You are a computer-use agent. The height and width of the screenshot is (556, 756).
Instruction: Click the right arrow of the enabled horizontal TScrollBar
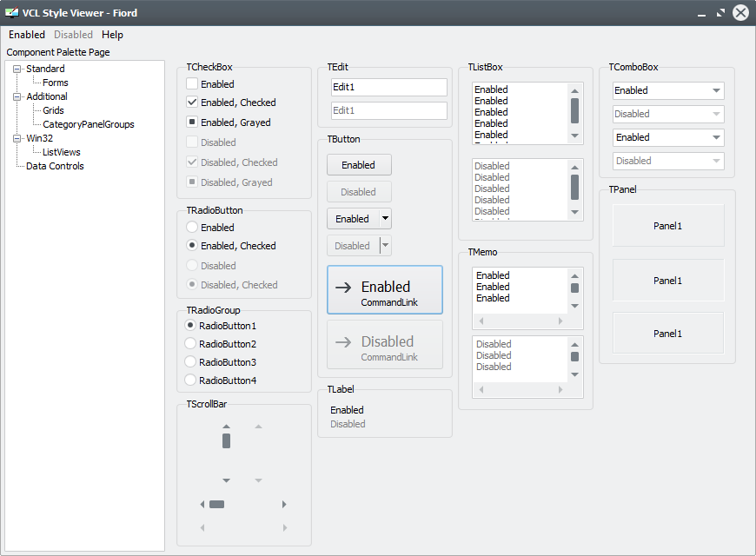284,505
